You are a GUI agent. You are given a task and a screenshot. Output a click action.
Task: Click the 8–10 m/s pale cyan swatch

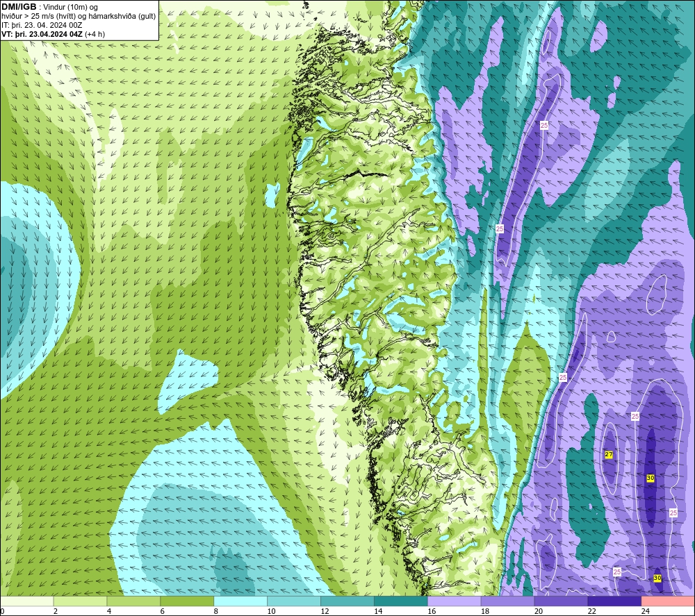pos(240,601)
